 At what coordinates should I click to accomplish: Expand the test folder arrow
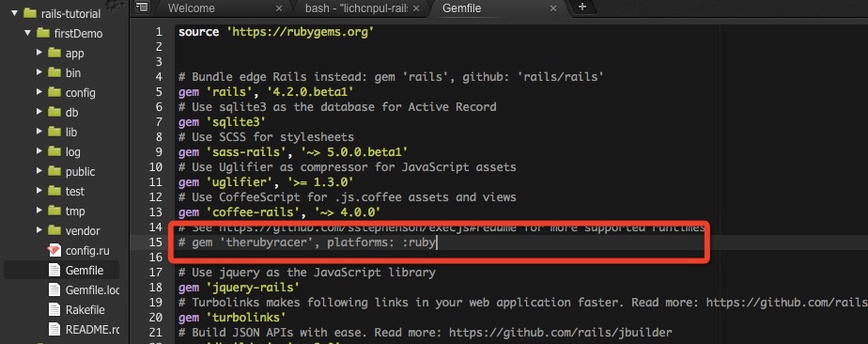(x=39, y=191)
